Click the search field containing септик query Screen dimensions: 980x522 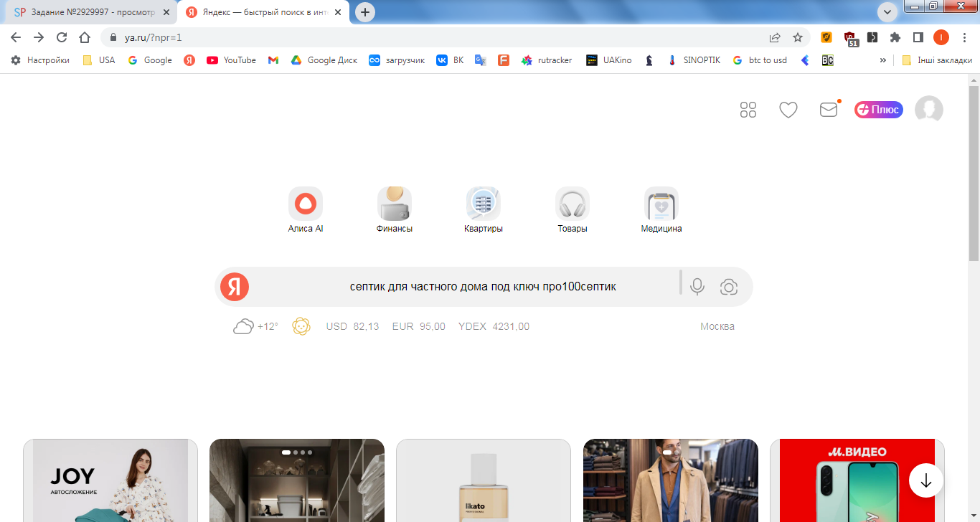483,287
